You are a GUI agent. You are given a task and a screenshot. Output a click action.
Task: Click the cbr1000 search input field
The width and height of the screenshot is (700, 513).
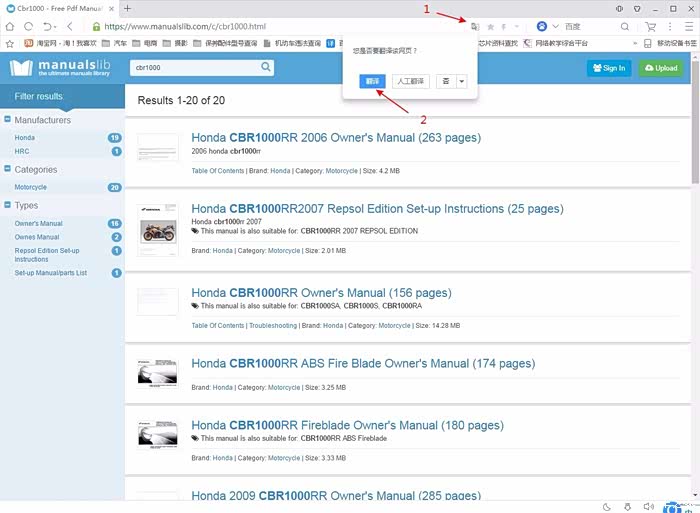tap(193, 67)
